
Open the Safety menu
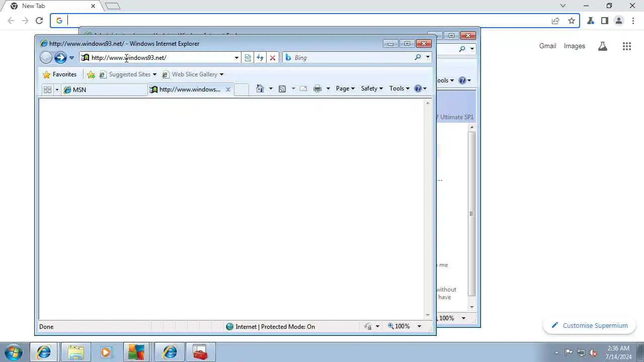coord(372,88)
